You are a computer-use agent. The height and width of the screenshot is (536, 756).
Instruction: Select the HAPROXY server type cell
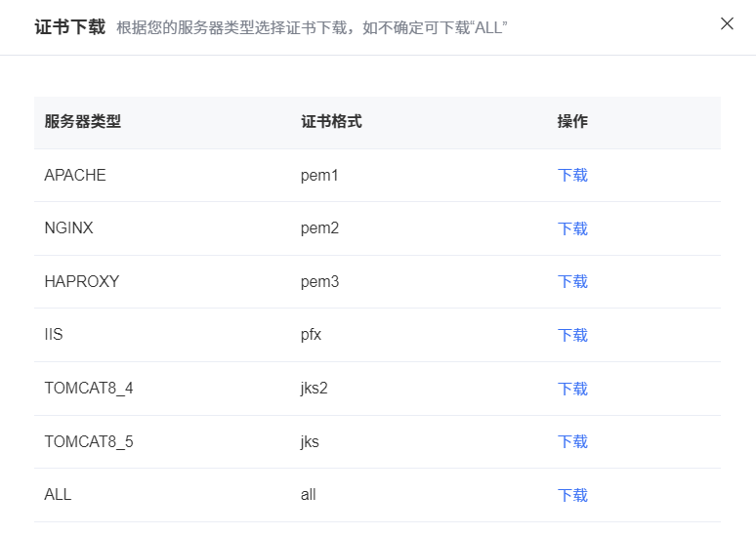pyautogui.click(x=82, y=282)
